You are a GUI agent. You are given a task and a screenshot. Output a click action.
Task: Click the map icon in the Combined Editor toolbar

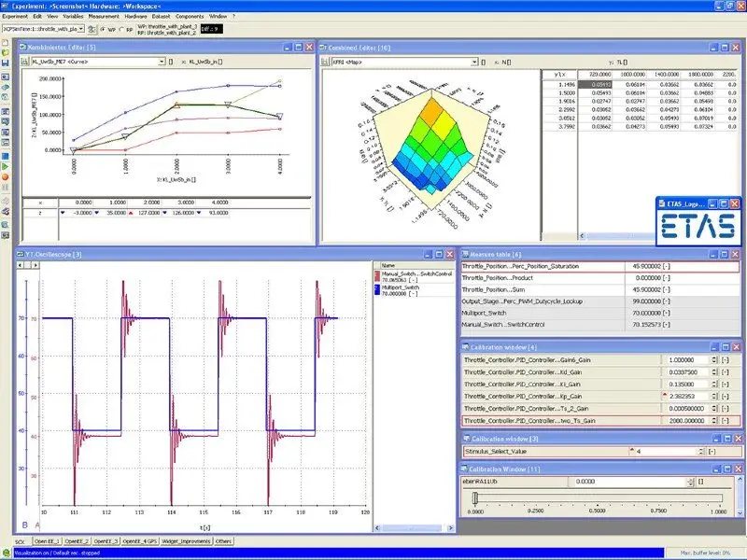click(324, 62)
